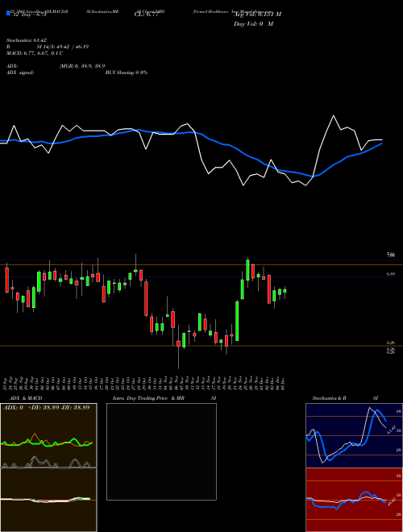Click the 'ADX signal:' label
The height and width of the screenshot is (532, 403).
pyautogui.click(x=20, y=73)
